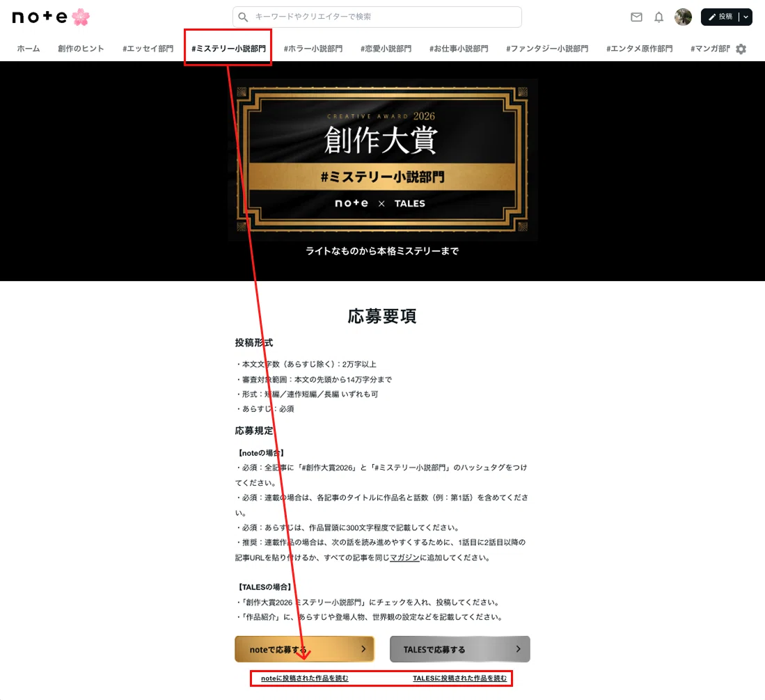
Task: Click the cherry blossom icon beside note logo
Action: click(81, 17)
